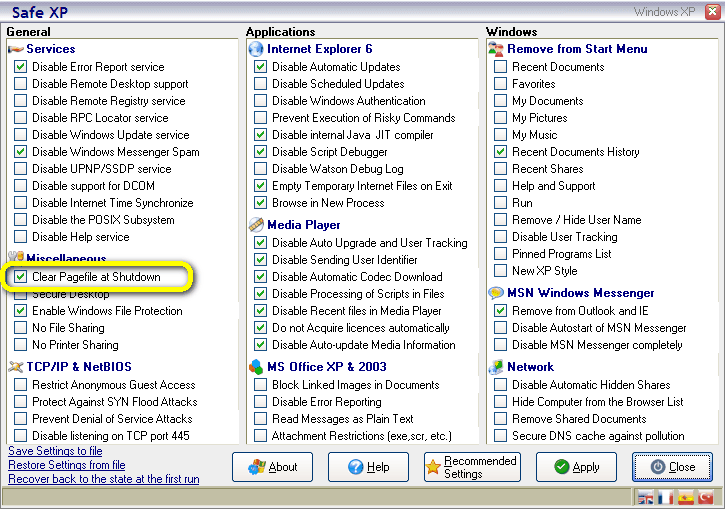725x509 pixels.
Task: Uncheck Clear Pagefile at Shutdown
Action: point(20,276)
